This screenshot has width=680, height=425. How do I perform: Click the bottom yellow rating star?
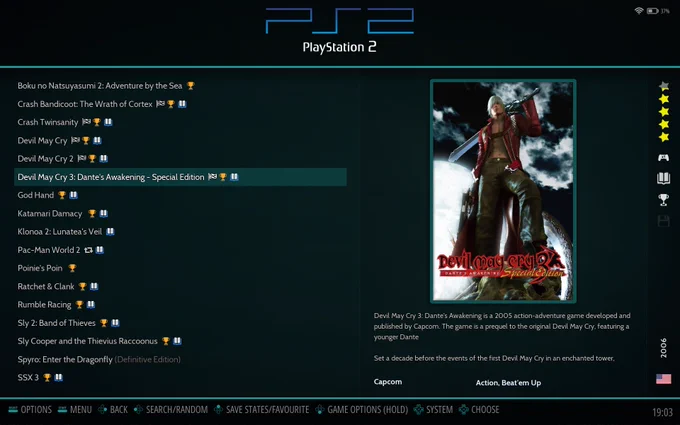(664, 137)
